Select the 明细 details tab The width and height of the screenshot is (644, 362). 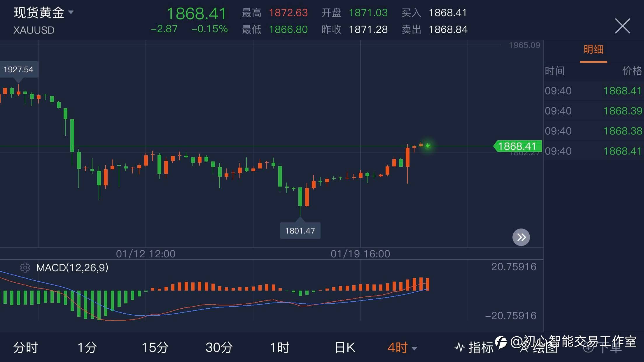click(x=594, y=50)
